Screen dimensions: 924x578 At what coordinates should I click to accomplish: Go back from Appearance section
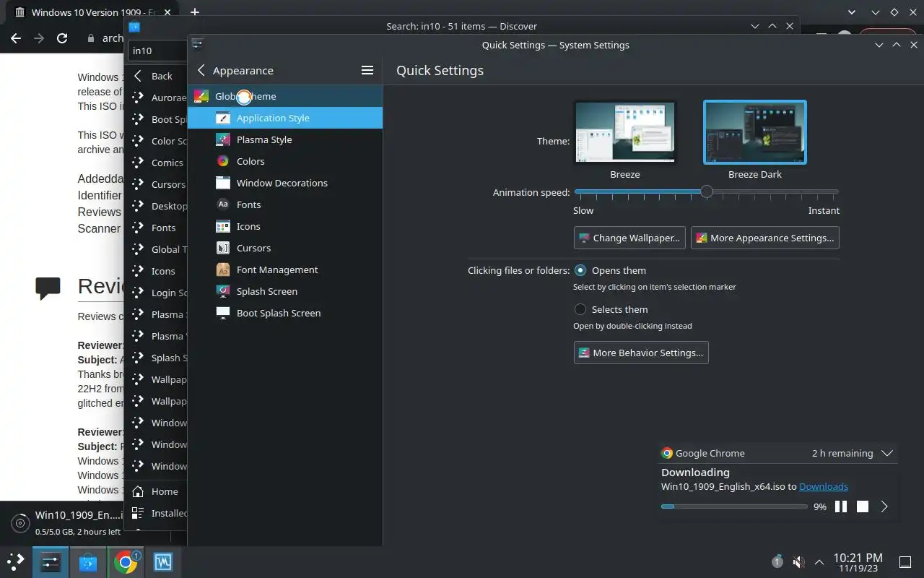pos(201,70)
